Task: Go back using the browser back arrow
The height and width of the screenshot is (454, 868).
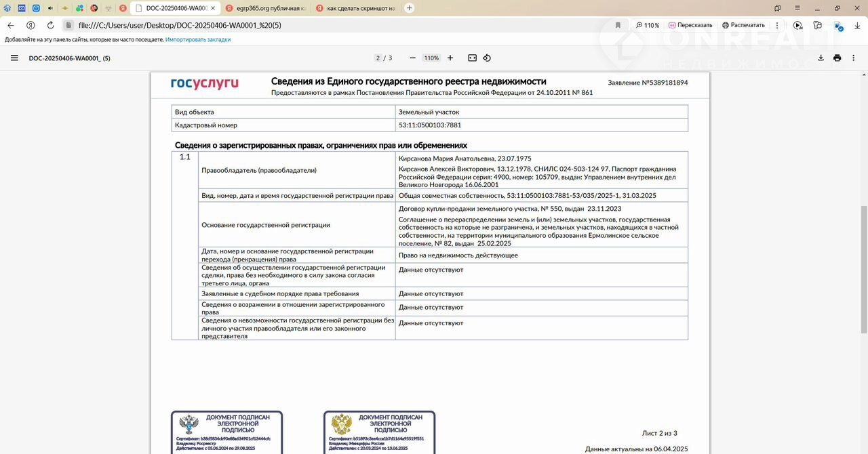Action: [x=11, y=25]
